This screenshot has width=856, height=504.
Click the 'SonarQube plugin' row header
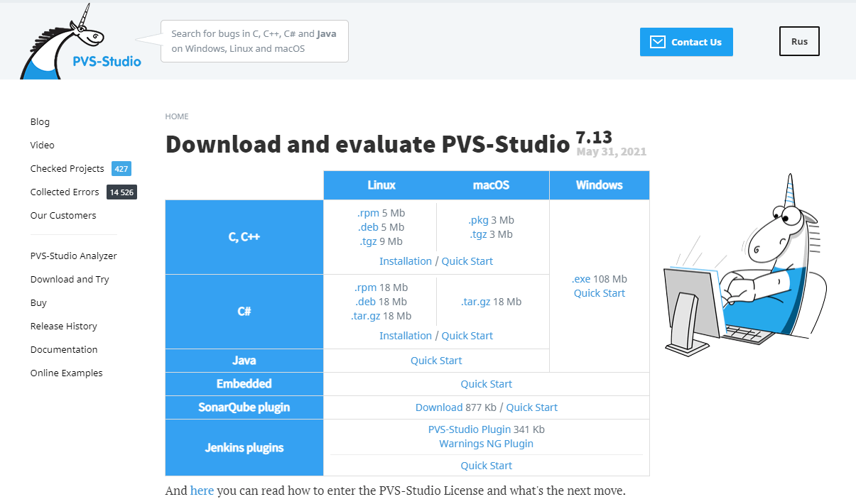pos(244,407)
